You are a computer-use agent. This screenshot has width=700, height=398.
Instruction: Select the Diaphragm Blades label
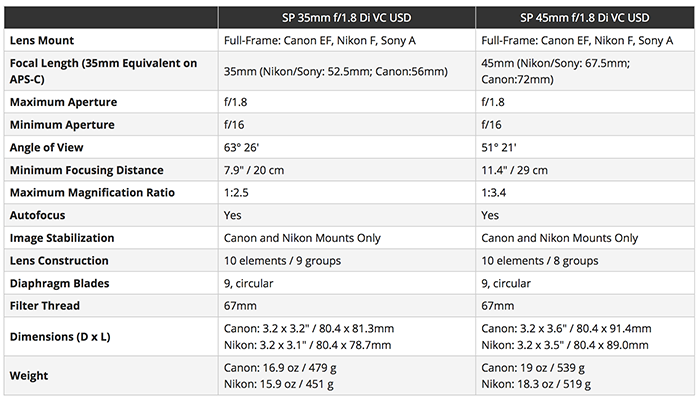click(x=59, y=284)
